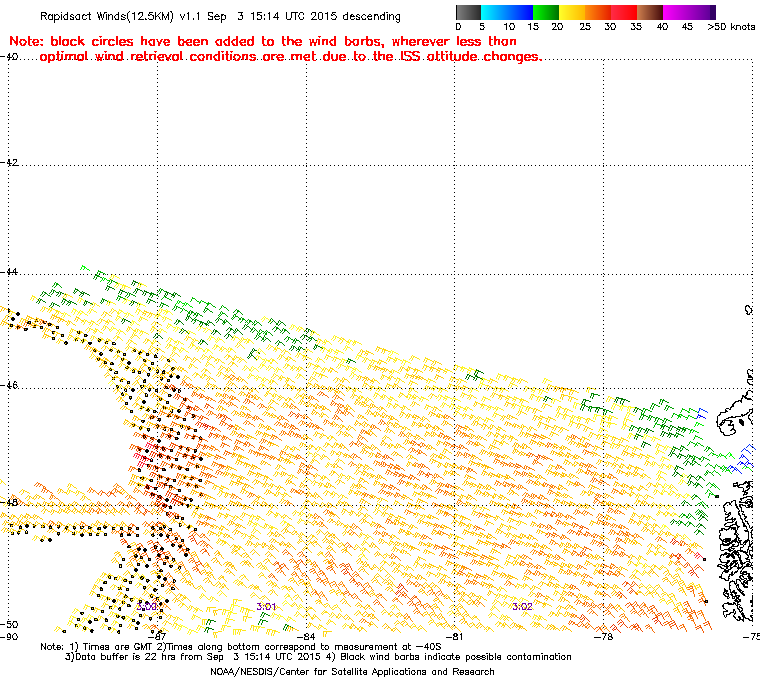This screenshot has height=688, width=760.
Task: Click the latitude label '-48'
Action: point(9,502)
